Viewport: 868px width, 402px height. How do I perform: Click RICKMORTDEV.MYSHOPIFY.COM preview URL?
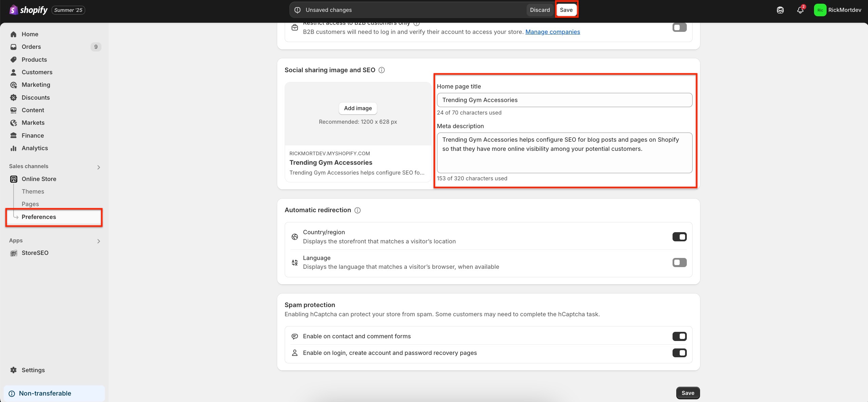[329, 154]
